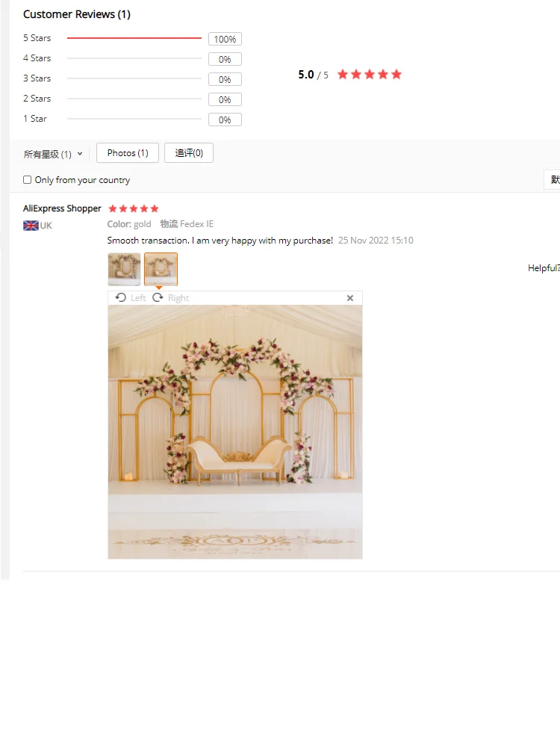Click the UK flag icon
560x747 pixels.
[31, 226]
